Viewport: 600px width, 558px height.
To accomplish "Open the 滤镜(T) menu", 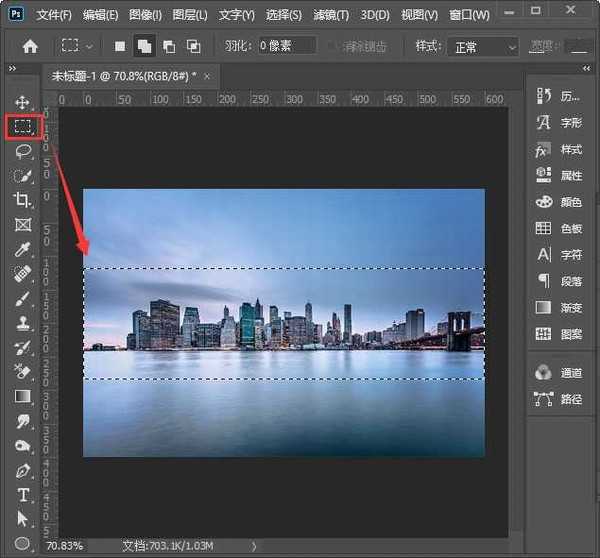I will point(329,15).
